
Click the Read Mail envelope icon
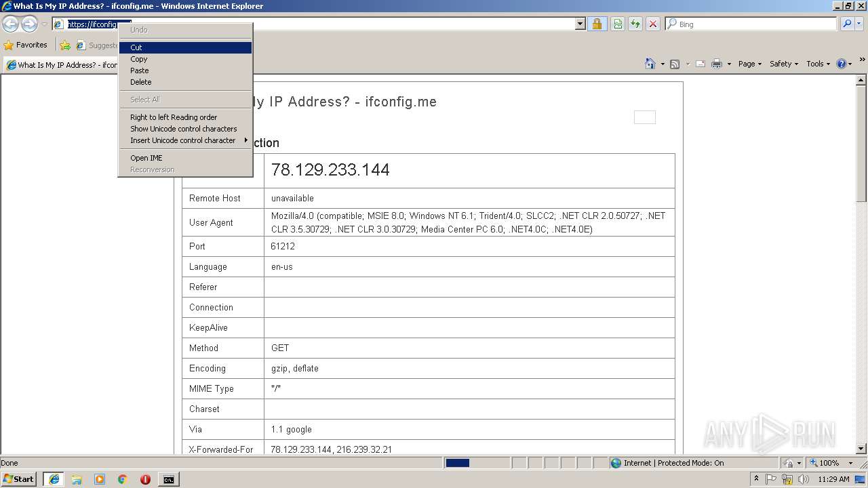click(700, 64)
